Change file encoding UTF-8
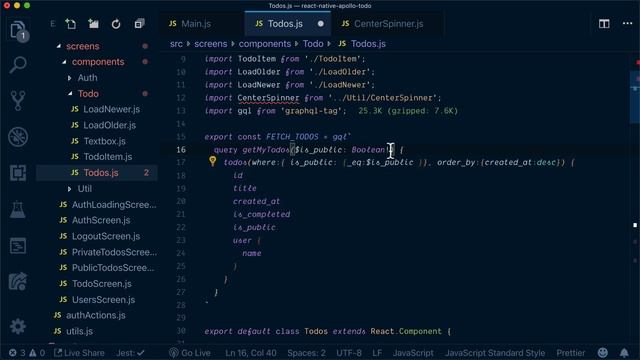This screenshot has height=360, width=640. (x=349, y=353)
